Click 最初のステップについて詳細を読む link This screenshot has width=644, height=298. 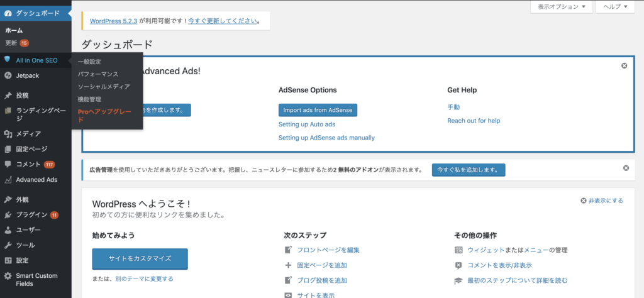tap(518, 281)
